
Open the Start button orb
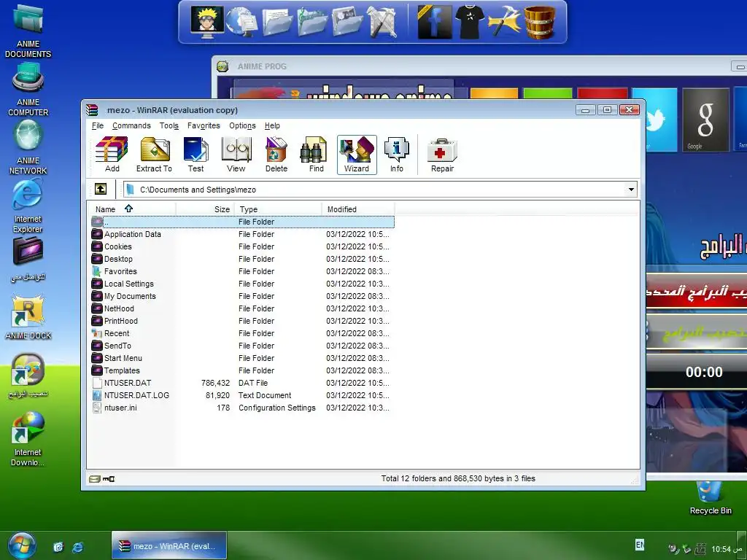tap(21, 545)
